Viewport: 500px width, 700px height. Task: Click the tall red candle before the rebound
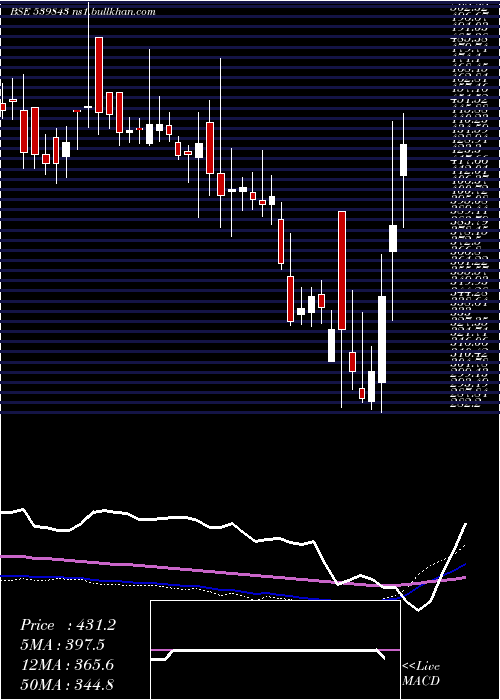pyautogui.click(x=342, y=271)
